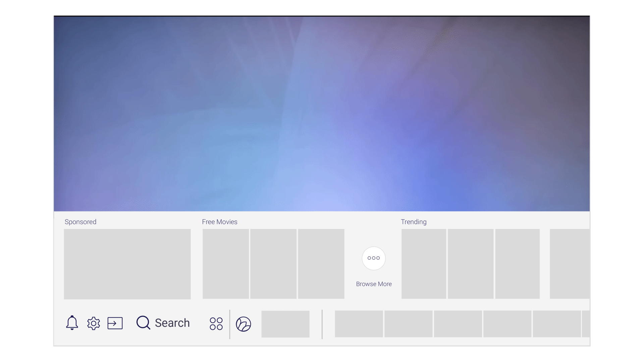Screen dimensions: 644x362
Task: Open the ambient mode circular icon
Action: (244, 324)
